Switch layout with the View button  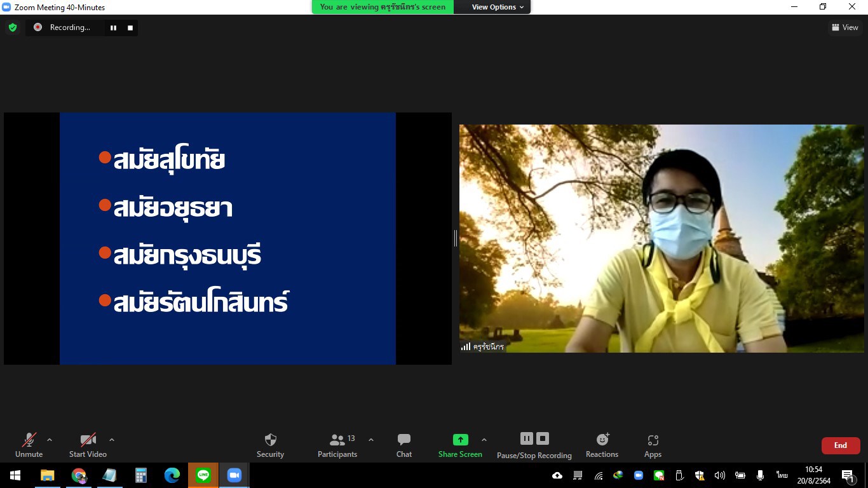(x=844, y=27)
